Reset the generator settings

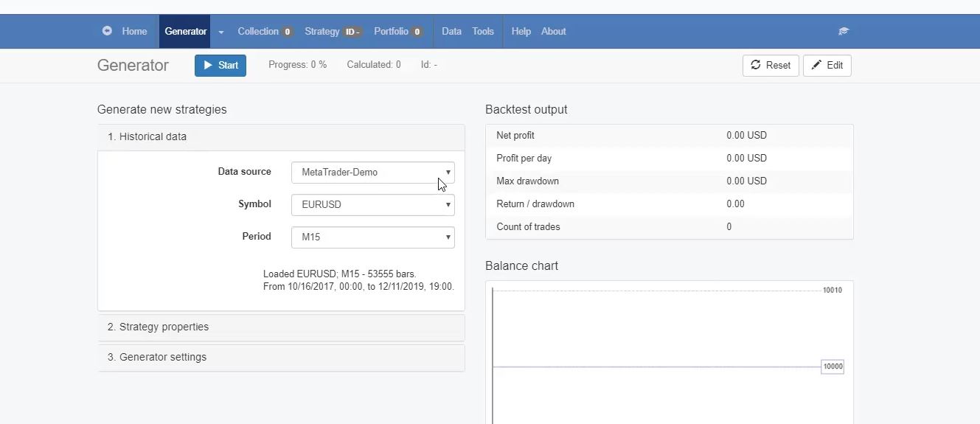click(x=770, y=65)
